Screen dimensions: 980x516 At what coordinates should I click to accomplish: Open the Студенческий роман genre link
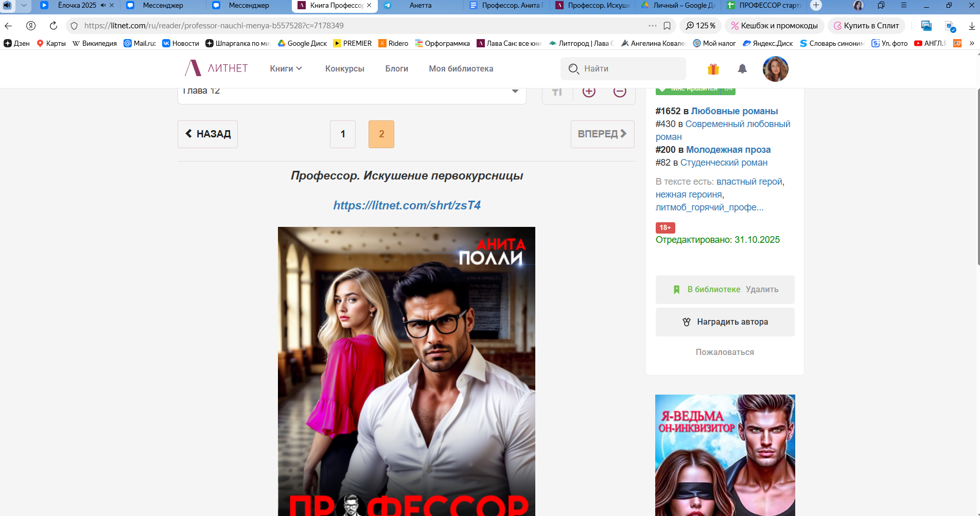[724, 163]
